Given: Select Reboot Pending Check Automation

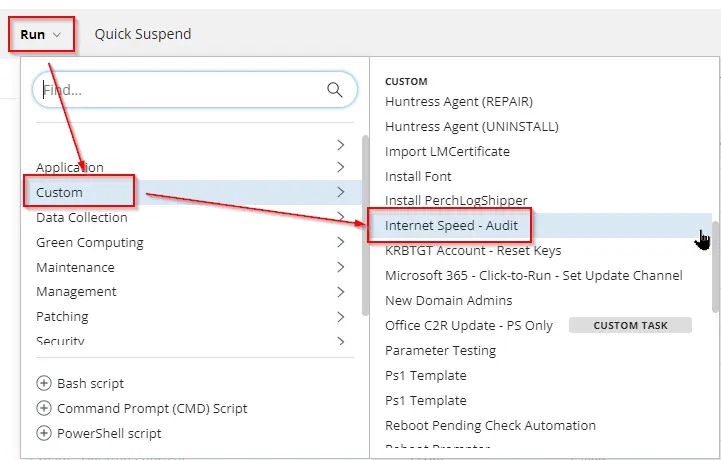Looking at the screenshot, I should [x=490, y=426].
